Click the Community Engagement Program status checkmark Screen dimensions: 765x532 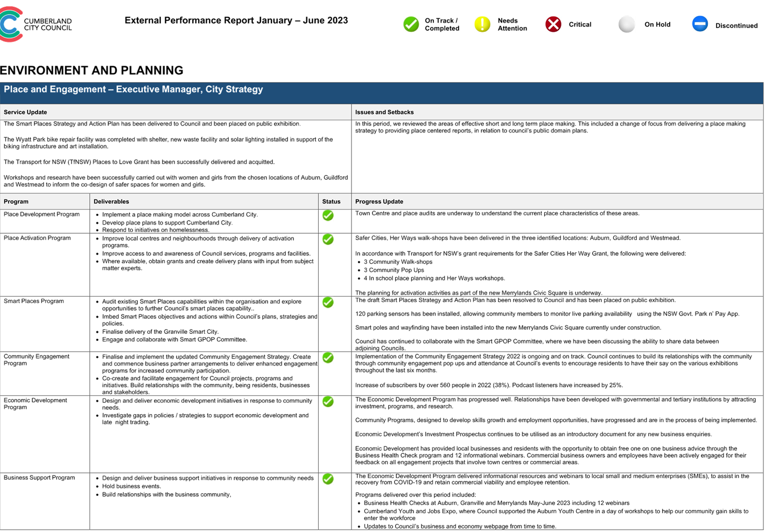[328, 358]
